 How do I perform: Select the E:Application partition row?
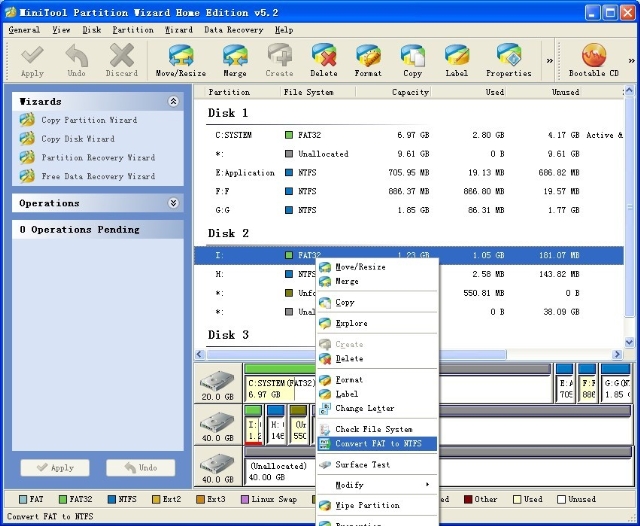click(409, 173)
